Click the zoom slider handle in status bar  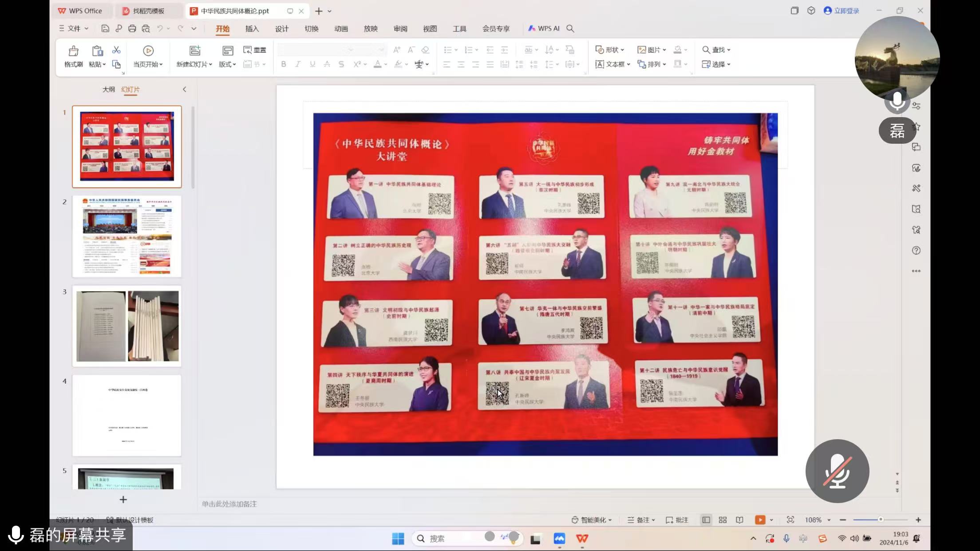click(x=881, y=520)
